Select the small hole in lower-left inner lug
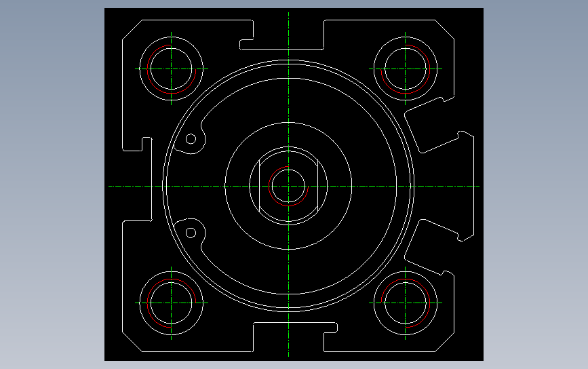Viewport: 588px width, 369px height. [191, 233]
